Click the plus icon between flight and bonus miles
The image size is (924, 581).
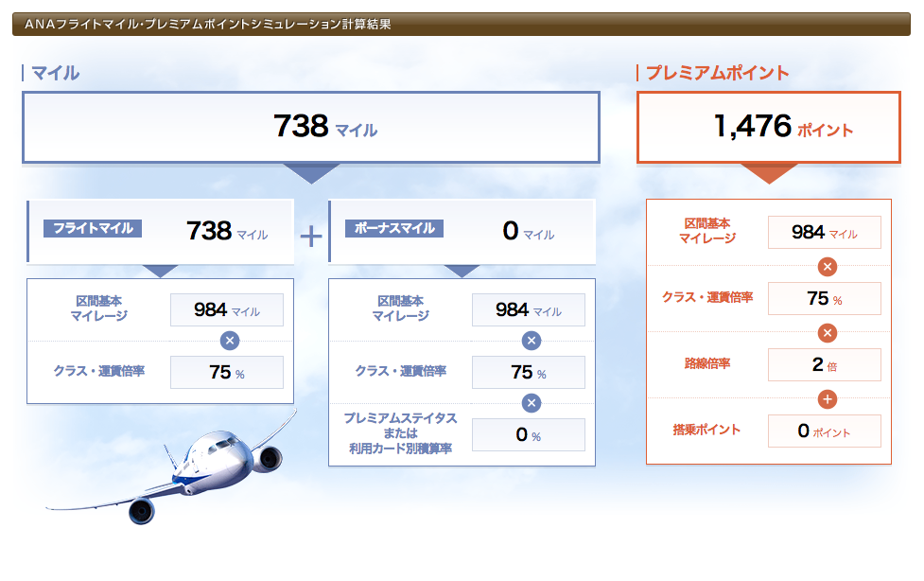point(311,238)
